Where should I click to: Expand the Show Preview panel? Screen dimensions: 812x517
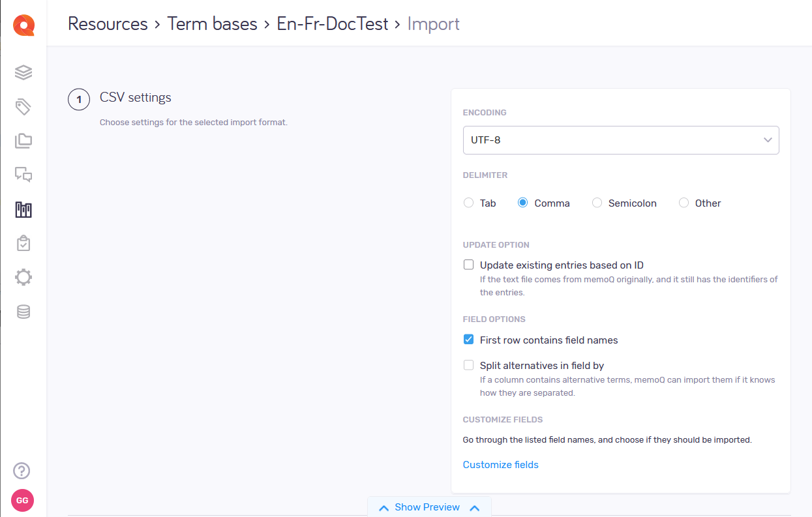(428, 507)
